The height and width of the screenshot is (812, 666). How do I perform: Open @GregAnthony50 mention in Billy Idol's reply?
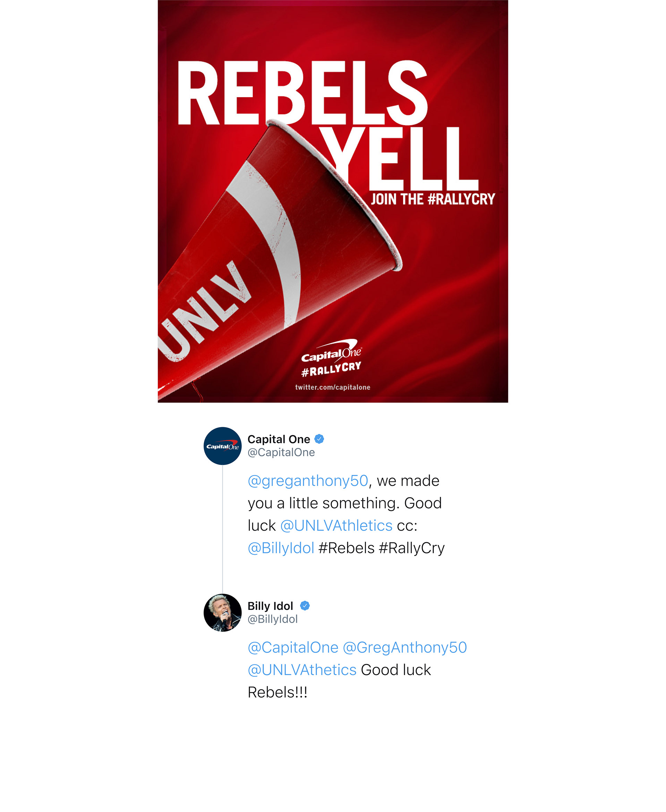405,648
